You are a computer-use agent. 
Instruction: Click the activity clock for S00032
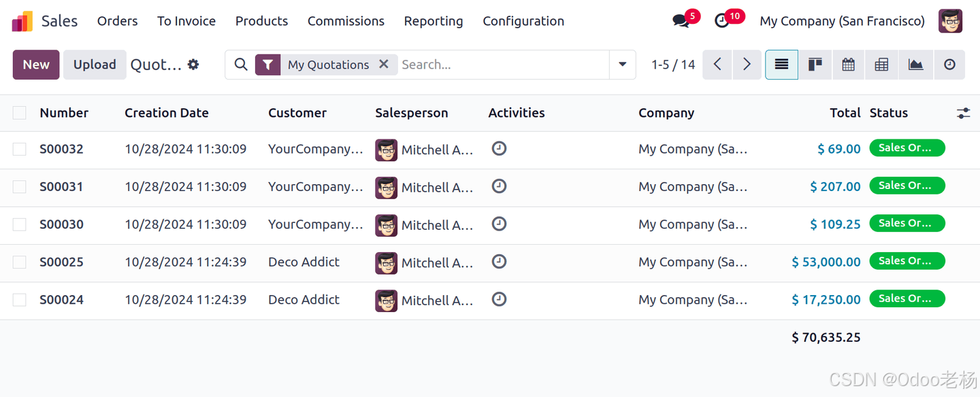tap(499, 148)
